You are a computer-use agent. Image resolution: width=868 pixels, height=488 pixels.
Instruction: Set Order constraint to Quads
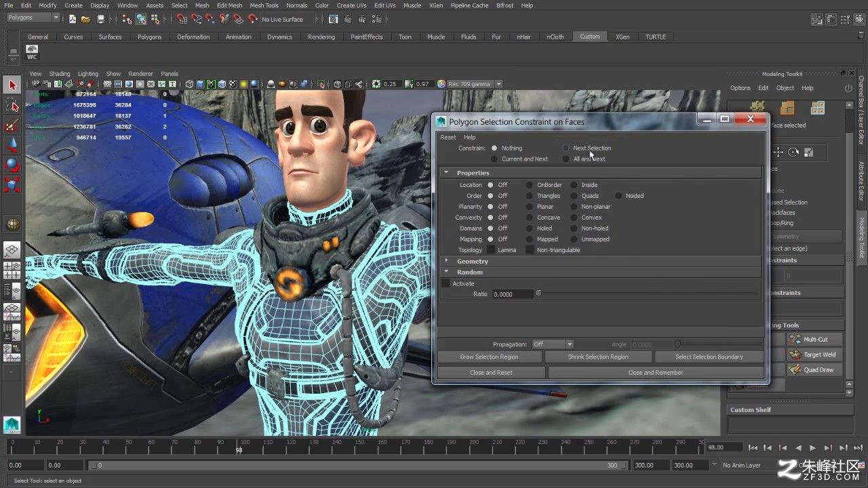pyautogui.click(x=574, y=195)
